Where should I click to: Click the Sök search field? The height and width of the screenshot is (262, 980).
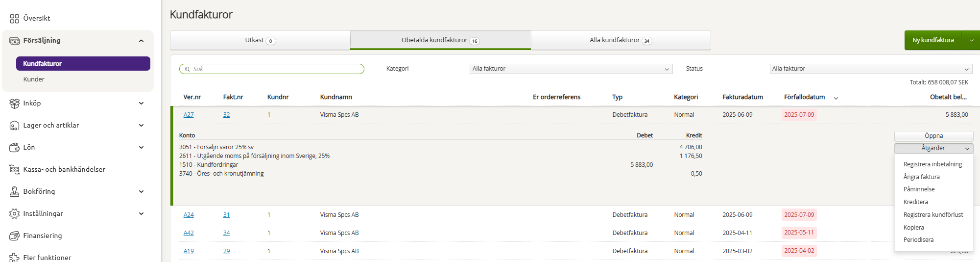[274, 69]
